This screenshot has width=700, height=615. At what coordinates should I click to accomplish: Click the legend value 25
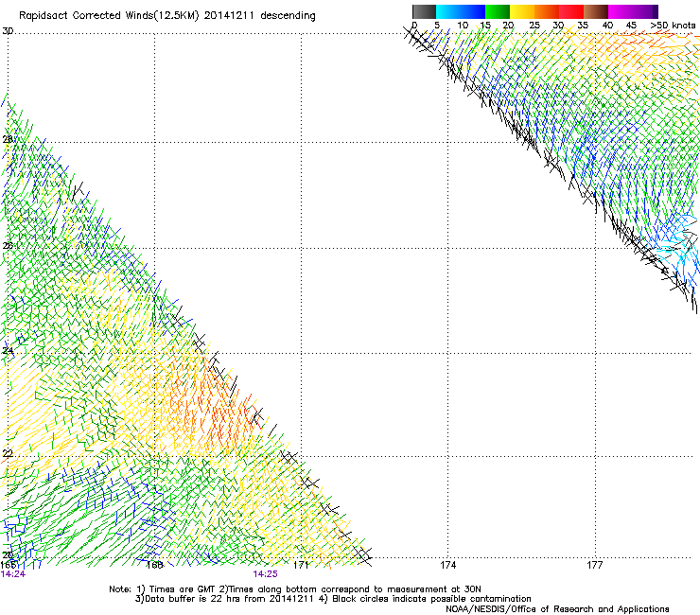pyautogui.click(x=534, y=26)
